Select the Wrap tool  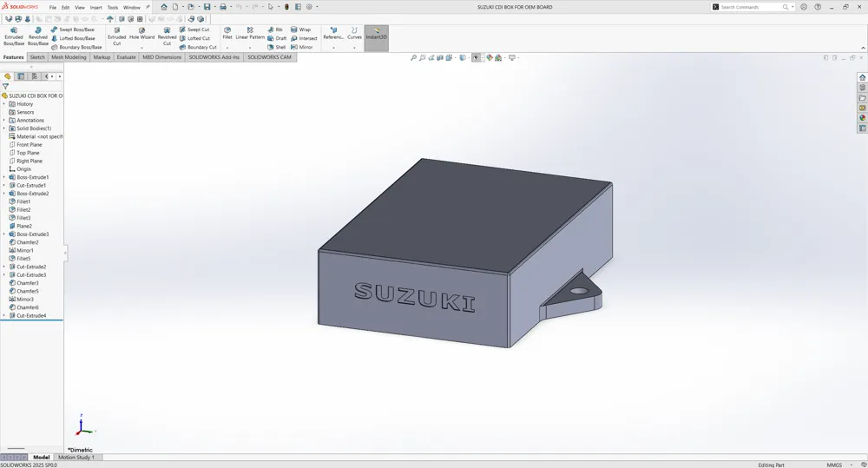301,30
